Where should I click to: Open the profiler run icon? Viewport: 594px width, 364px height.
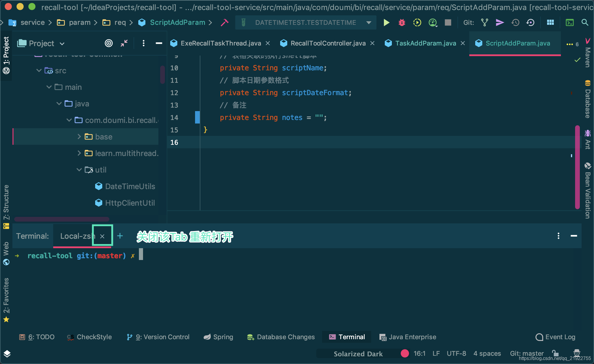point(433,22)
